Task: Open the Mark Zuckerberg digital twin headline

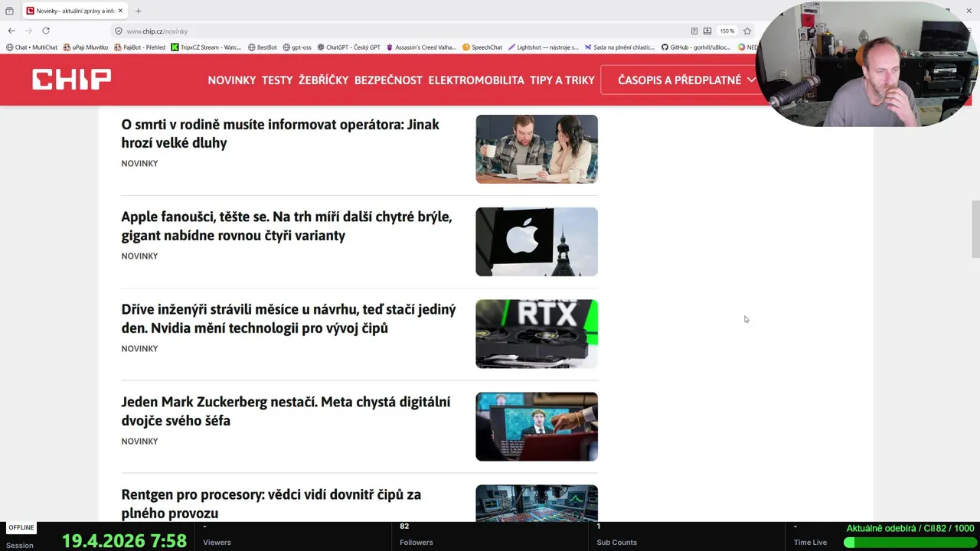Action: click(286, 411)
